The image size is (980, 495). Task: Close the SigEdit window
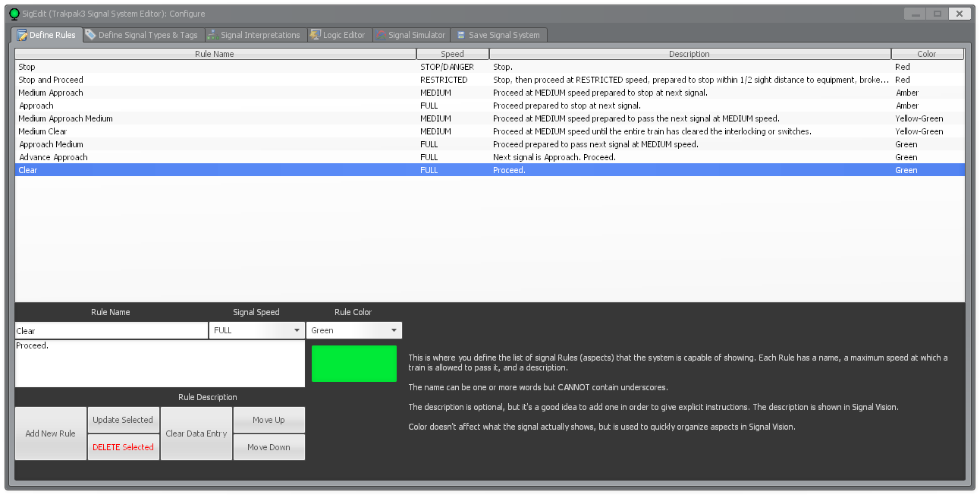pyautogui.click(x=960, y=14)
